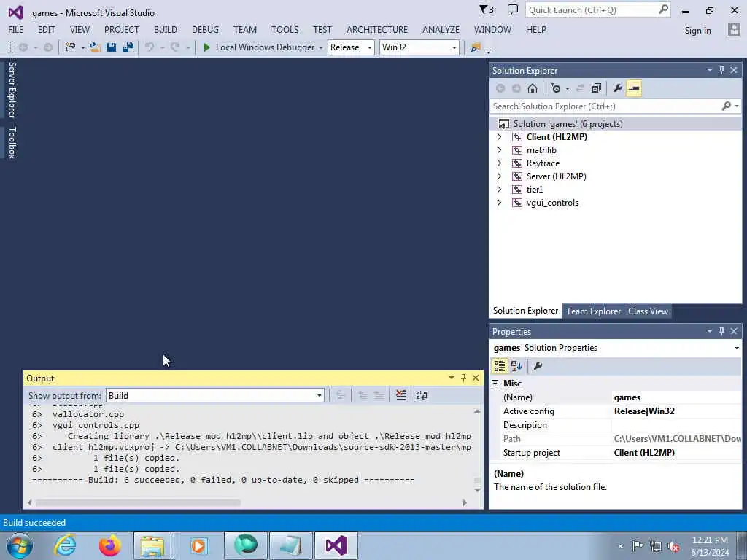This screenshot has height=560, width=747.
Task: Clear All output icon in Output panel
Action: [x=401, y=395]
